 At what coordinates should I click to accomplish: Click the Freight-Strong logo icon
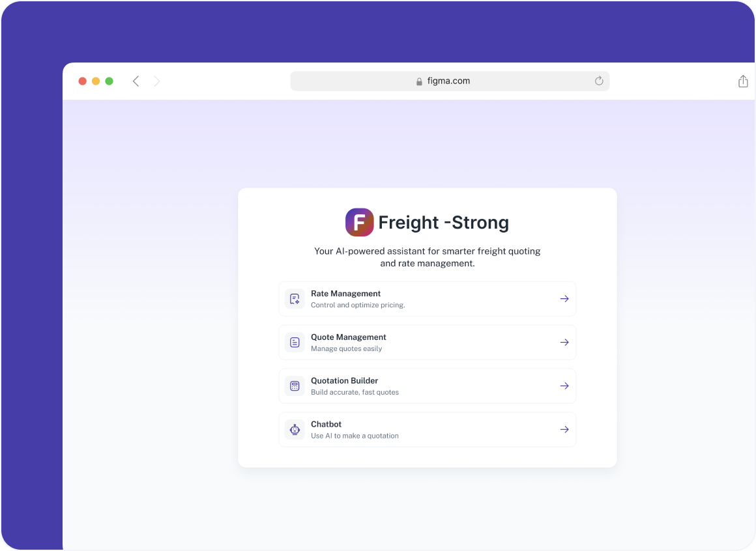[x=359, y=222]
